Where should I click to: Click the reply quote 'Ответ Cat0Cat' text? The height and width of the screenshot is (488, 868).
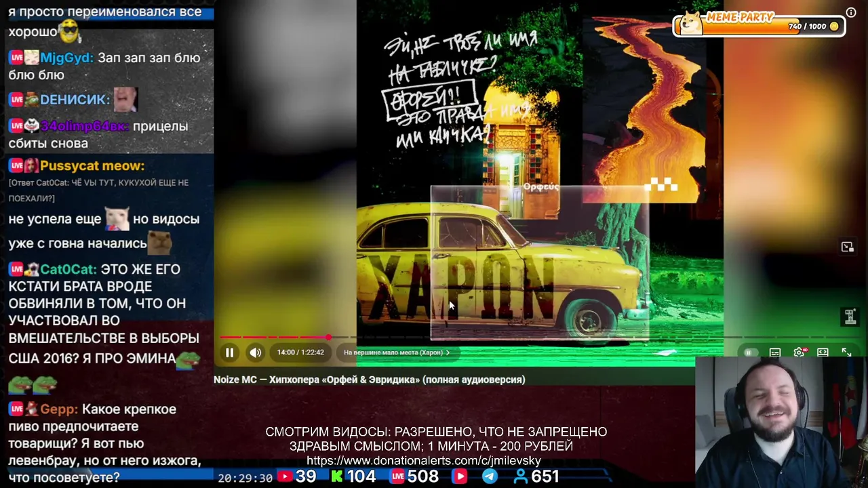(98, 190)
